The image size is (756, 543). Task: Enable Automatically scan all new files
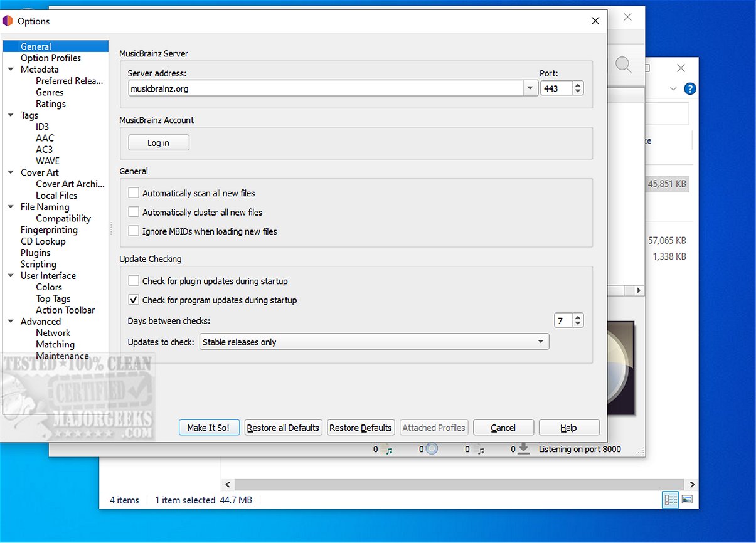pyautogui.click(x=134, y=193)
